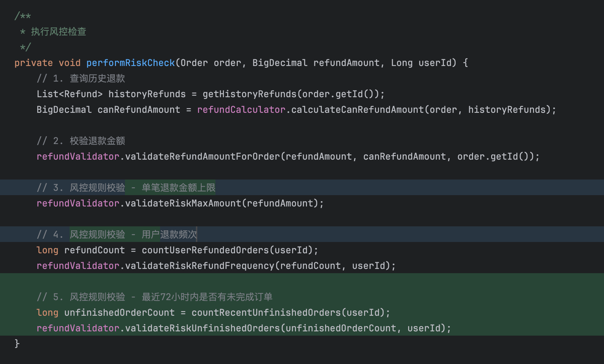Click the refundCount variable declaration
The height and width of the screenshot is (364, 604).
pyautogui.click(x=94, y=250)
